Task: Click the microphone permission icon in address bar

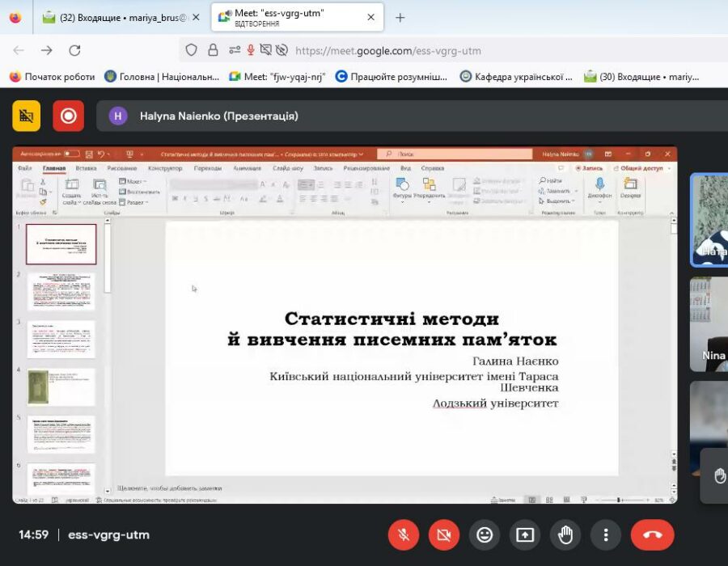Action: [x=251, y=50]
